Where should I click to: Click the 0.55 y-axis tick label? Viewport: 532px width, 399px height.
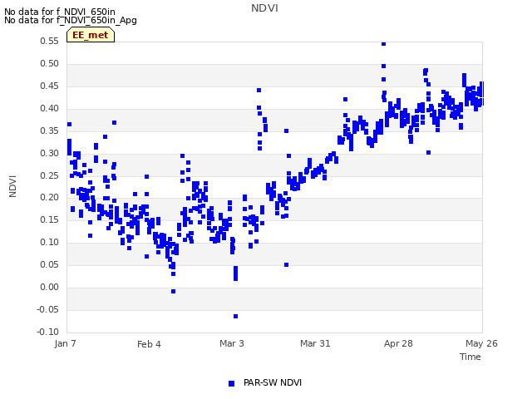pyautogui.click(x=49, y=41)
